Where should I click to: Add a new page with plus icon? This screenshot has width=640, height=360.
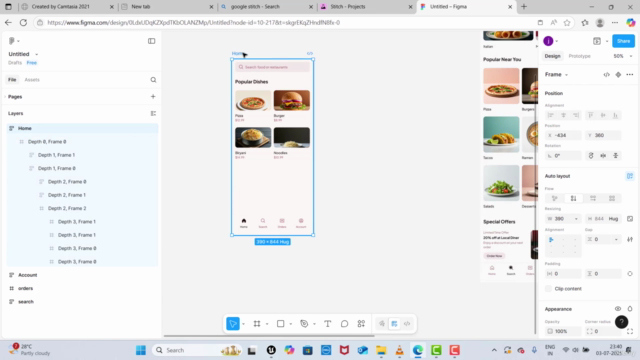[153, 97]
